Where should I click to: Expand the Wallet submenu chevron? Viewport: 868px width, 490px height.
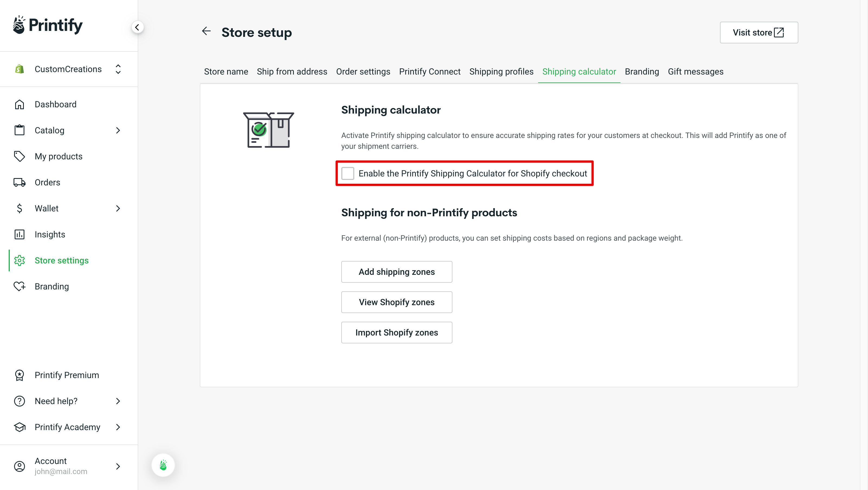tap(118, 208)
